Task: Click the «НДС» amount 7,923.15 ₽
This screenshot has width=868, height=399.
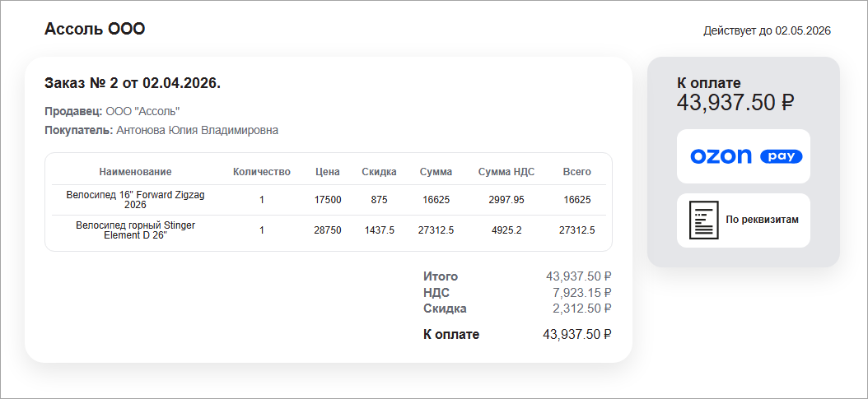Action: (x=581, y=293)
